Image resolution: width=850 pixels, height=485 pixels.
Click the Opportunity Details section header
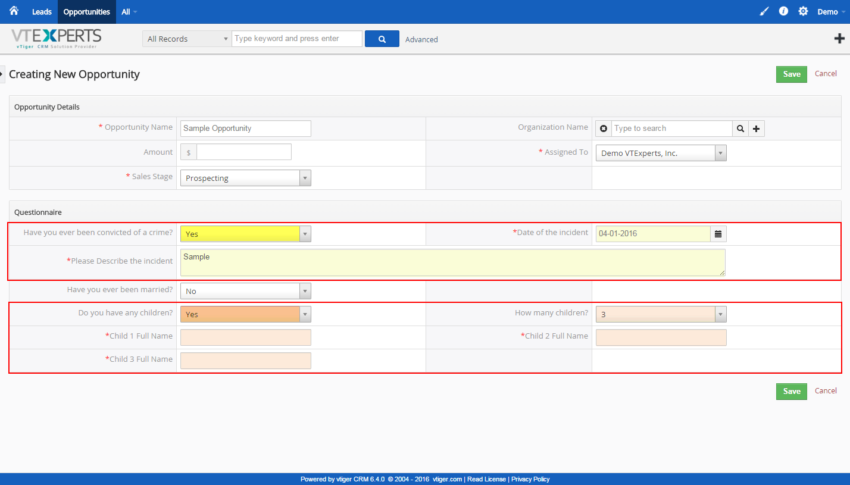(47, 107)
